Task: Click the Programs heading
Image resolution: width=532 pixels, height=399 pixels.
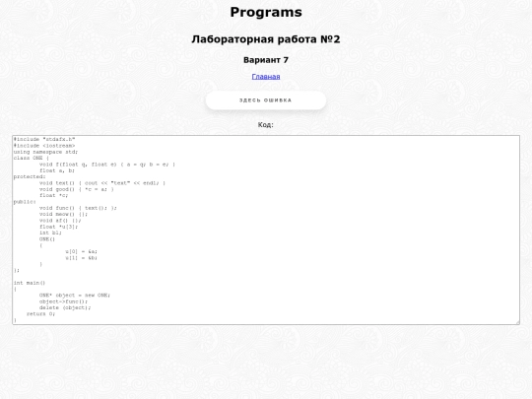Action: pyautogui.click(x=266, y=12)
